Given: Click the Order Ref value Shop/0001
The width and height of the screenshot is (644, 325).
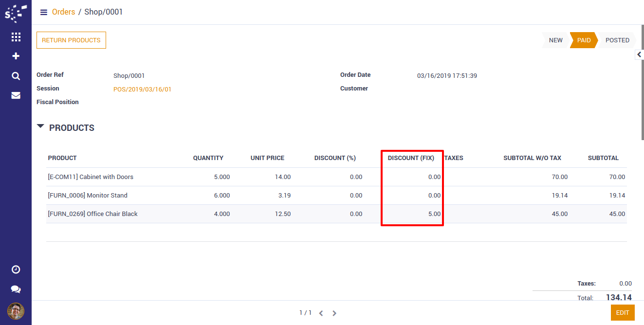Looking at the screenshot, I should tap(129, 76).
